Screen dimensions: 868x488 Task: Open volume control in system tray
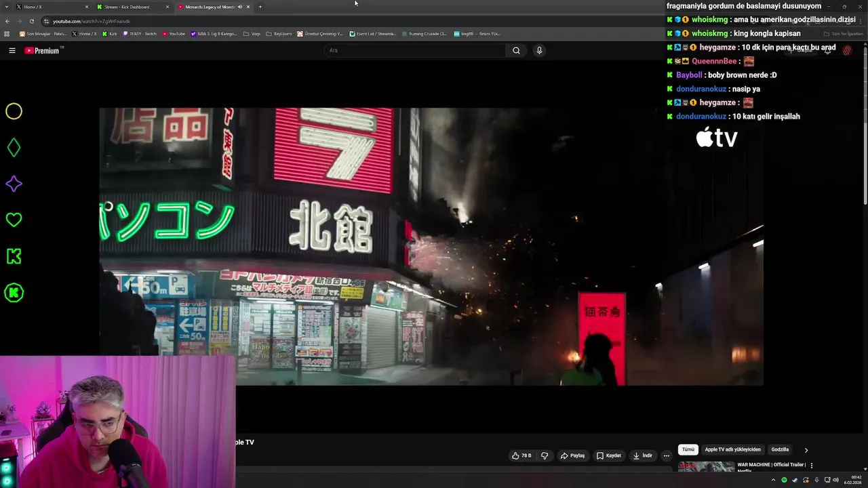coord(837,480)
